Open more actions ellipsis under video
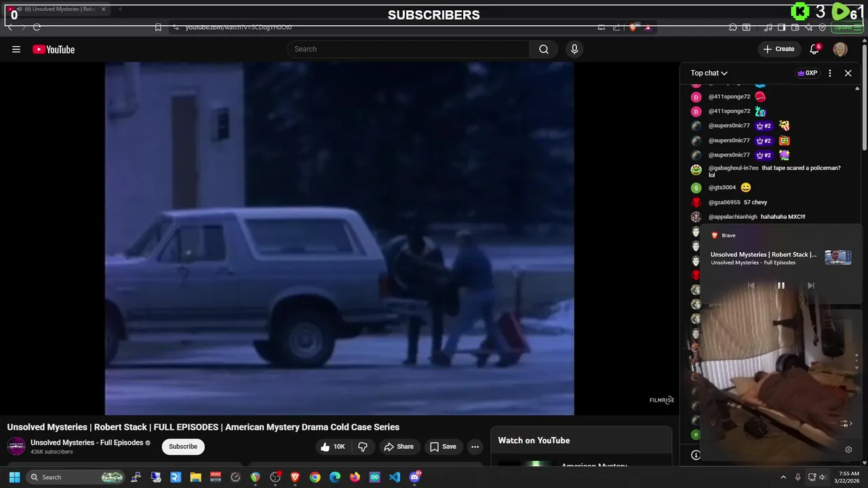This screenshot has width=868, height=488. pyautogui.click(x=475, y=447)
